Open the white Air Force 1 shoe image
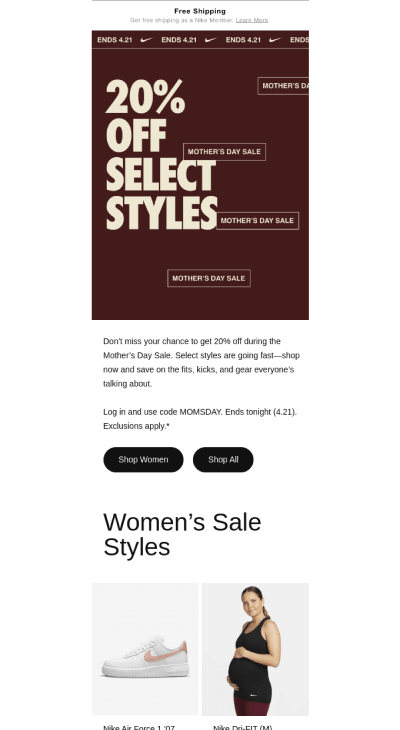 point(145,649)
